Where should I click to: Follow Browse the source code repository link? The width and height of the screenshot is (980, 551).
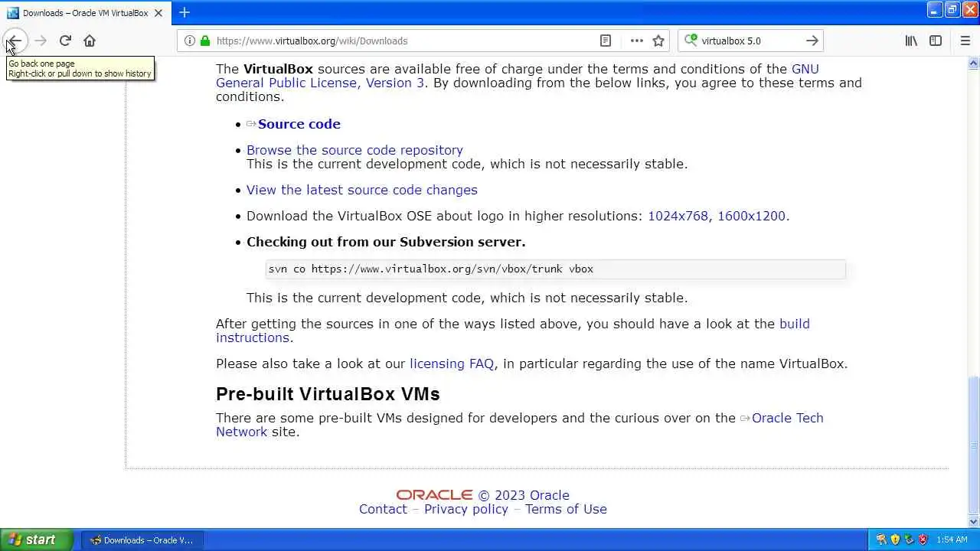[x=354, y=150]
